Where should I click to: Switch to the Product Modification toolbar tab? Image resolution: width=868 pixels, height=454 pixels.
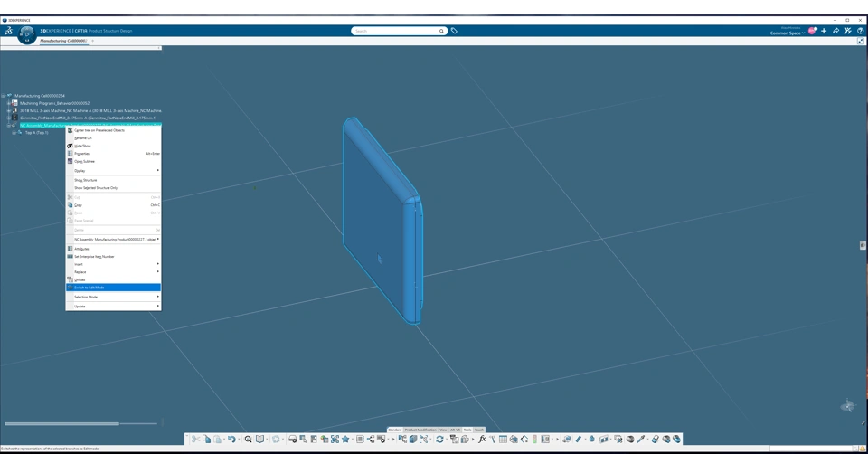point(420,430)
